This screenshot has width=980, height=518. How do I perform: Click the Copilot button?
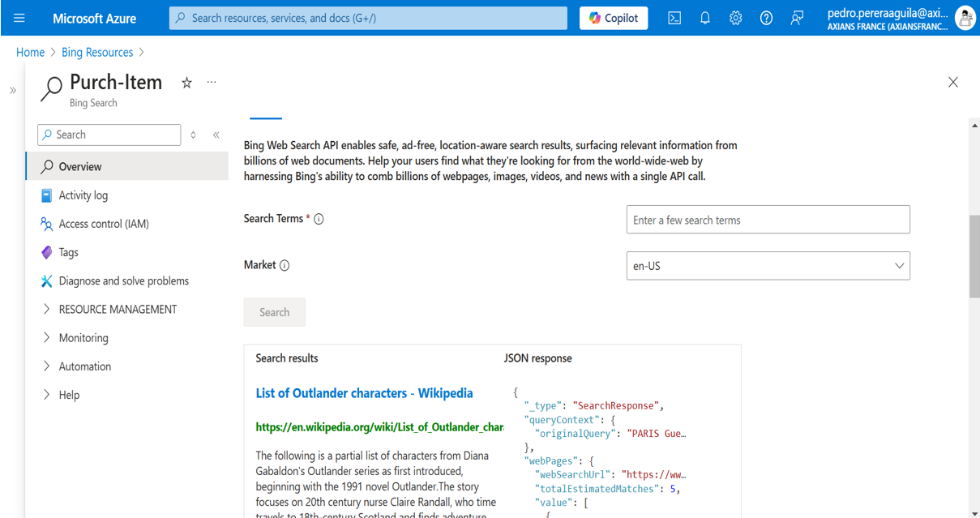click(614, 18)
